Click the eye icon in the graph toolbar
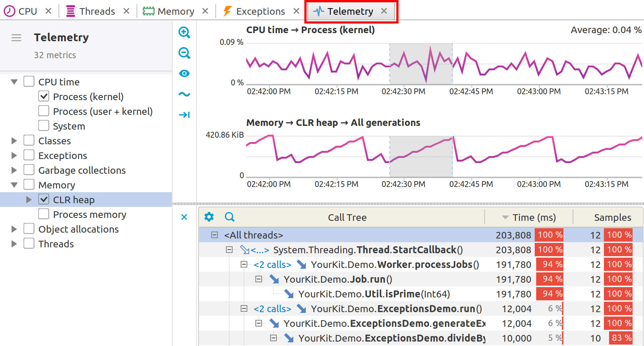Screen dimensions: 644x346 coord(184,74)
